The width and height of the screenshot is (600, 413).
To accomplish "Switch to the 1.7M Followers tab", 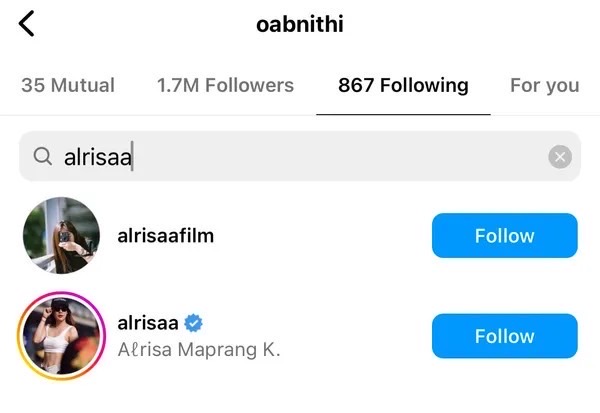I will (225, 85).
